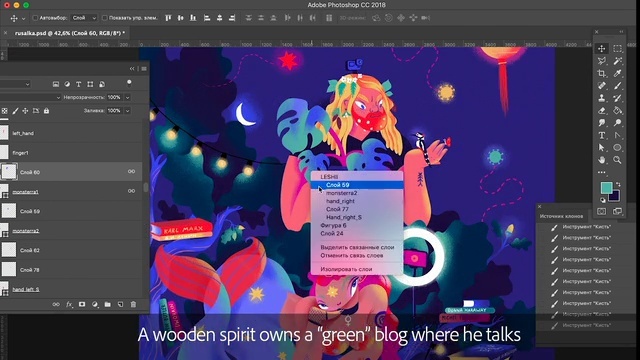640x360 pixels.
Task: Toggle lock position
Action: pyautogui.click(x=25, y=111)
